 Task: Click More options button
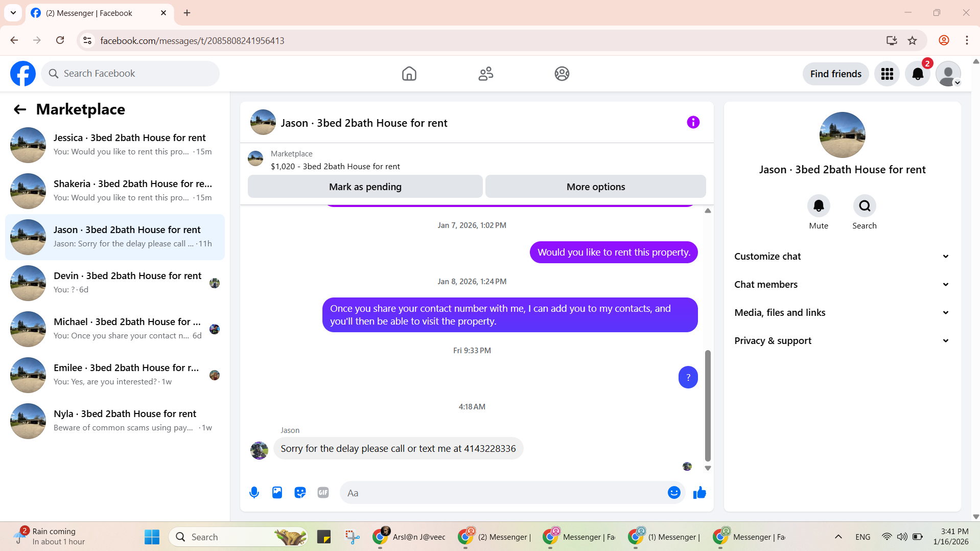coord(595,187)
